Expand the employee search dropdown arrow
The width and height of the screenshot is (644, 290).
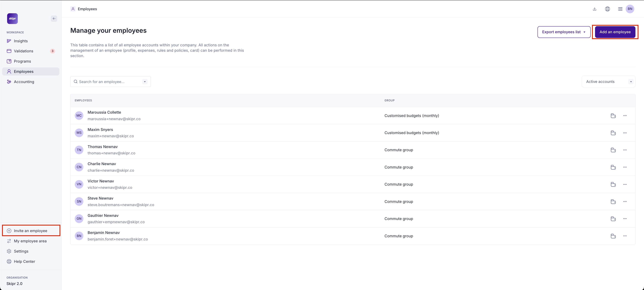click(x=145, y=82)
